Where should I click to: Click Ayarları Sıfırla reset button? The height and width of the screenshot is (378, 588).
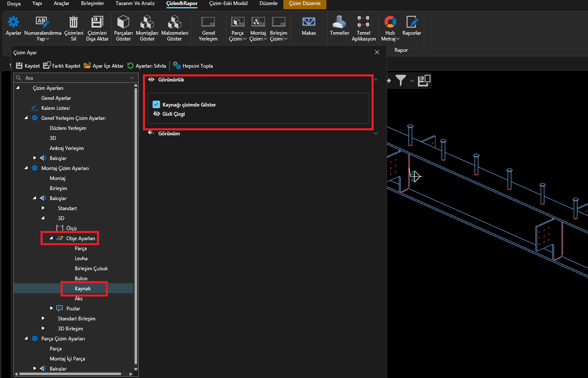click(146, 66)
